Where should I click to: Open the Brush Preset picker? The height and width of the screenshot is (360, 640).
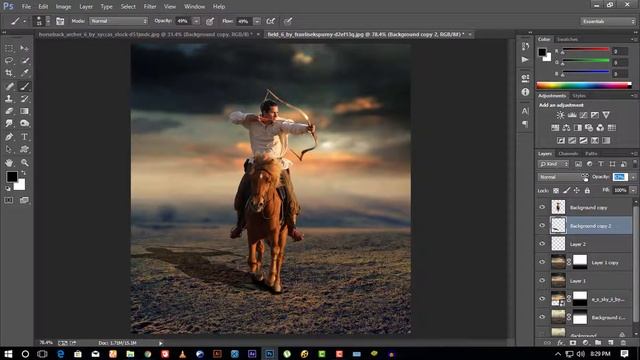coord(41,21)
